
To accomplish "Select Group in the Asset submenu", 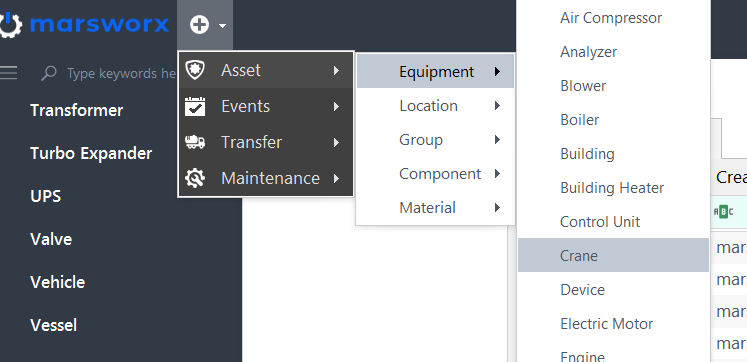I will 435,140.
